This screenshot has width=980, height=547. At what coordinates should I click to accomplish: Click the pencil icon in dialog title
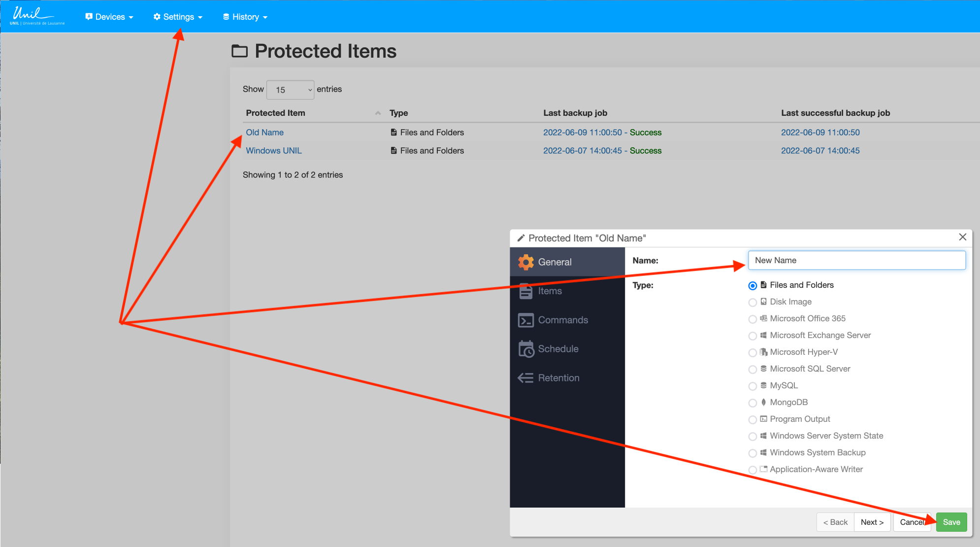(x=521, y=238)
